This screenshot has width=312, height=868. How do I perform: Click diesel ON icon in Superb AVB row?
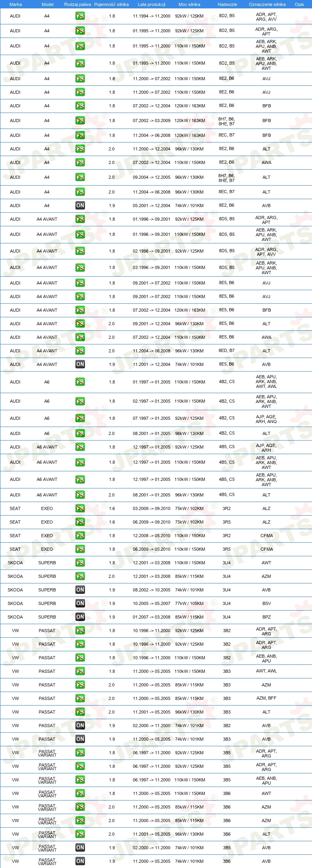(x=80, y=590)
